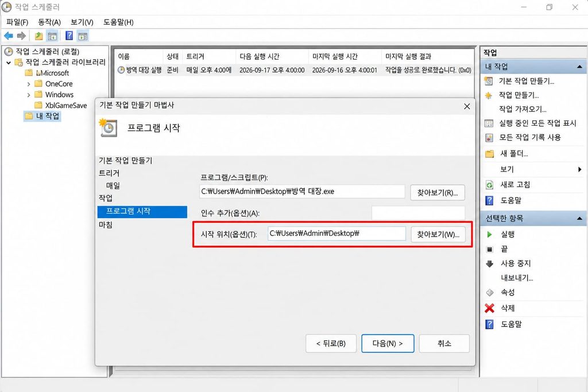Screen dimensions: 588x392
Task: Click the 새 폴더... folder icon
Action: 489,154
